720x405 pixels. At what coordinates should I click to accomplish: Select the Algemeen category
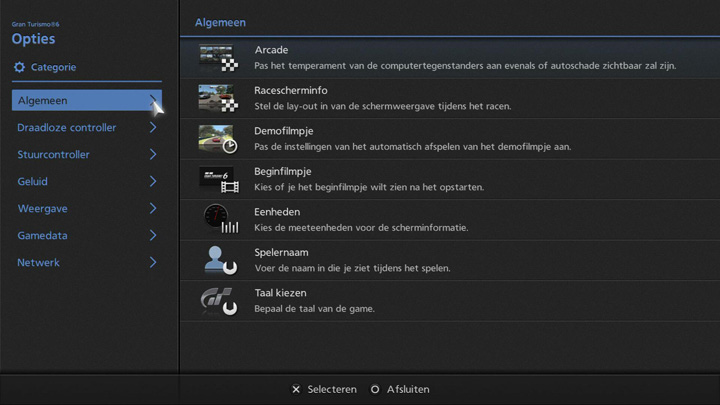[x=80, y=101]
